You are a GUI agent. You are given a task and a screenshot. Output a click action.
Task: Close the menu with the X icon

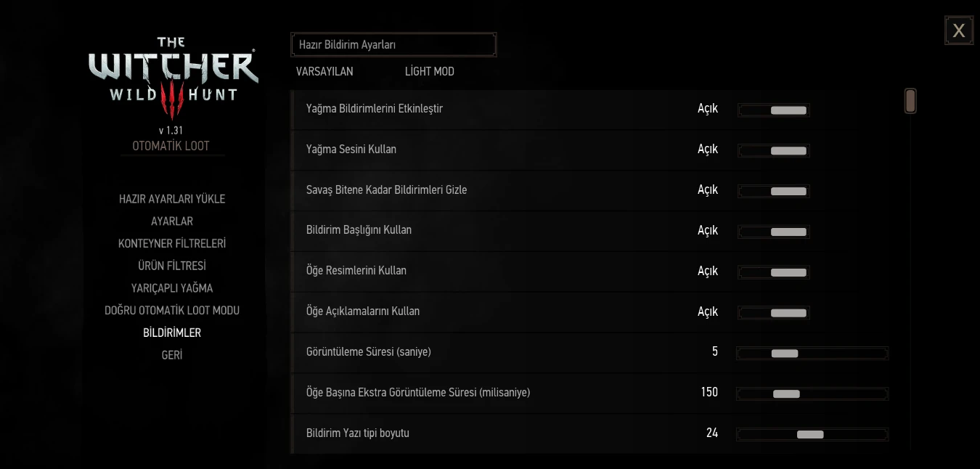(x=959, y=30)
